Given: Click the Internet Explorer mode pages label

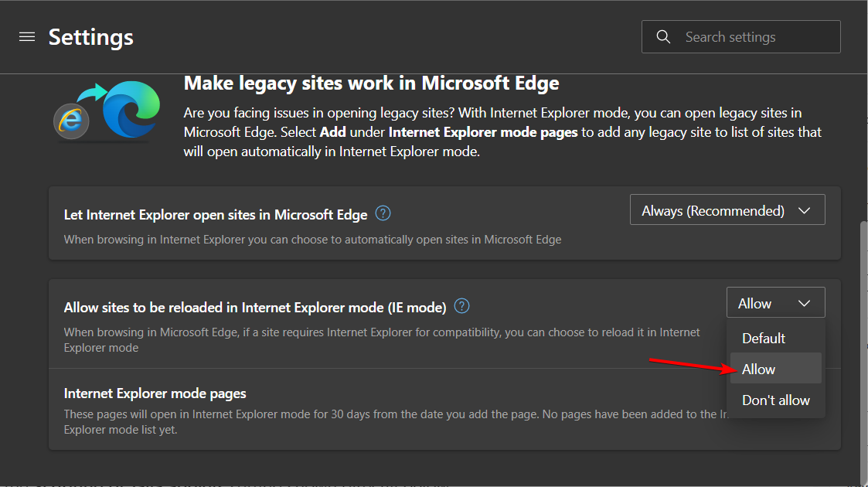Looking at the screenshot, I should (x=155, y=393).
